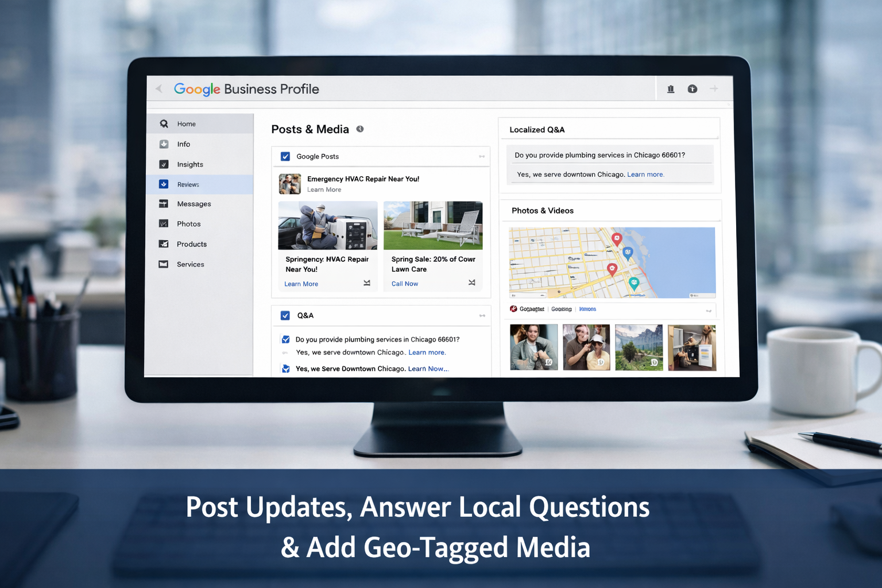Check the 'Yes, we Serve Downtown' checkbox
The height and width of the screenshot is (588, 882).
[286, 369]
